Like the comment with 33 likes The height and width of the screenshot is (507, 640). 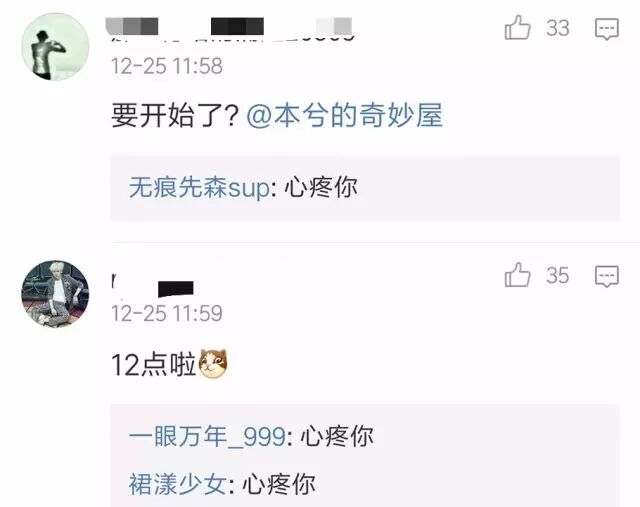click(x=518, y=28)
